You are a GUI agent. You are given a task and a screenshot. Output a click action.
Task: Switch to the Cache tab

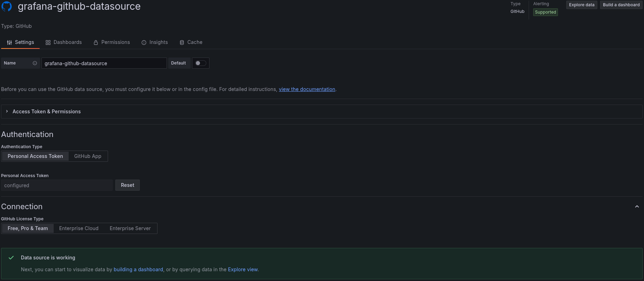191,42
